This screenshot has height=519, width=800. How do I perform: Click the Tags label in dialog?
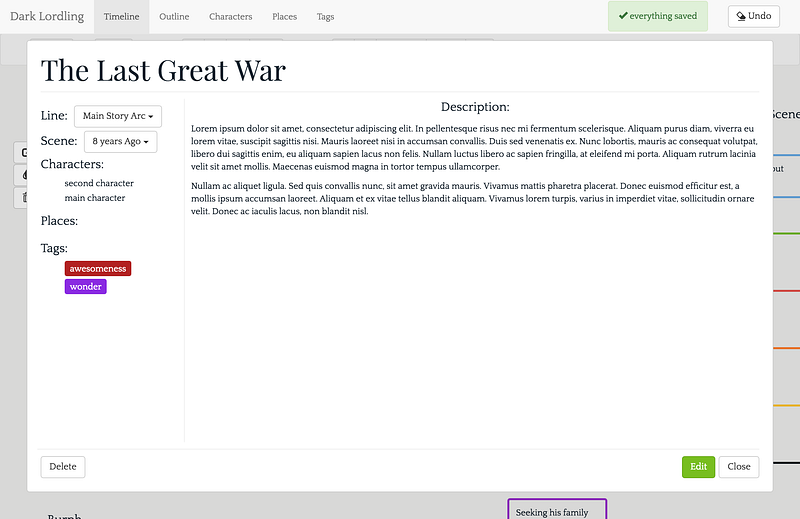pos(54,249)
